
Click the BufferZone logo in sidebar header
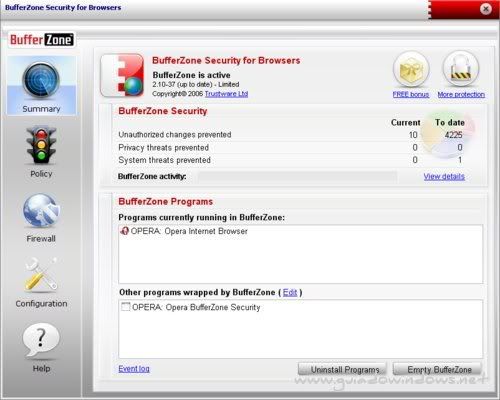coord(41,40)
